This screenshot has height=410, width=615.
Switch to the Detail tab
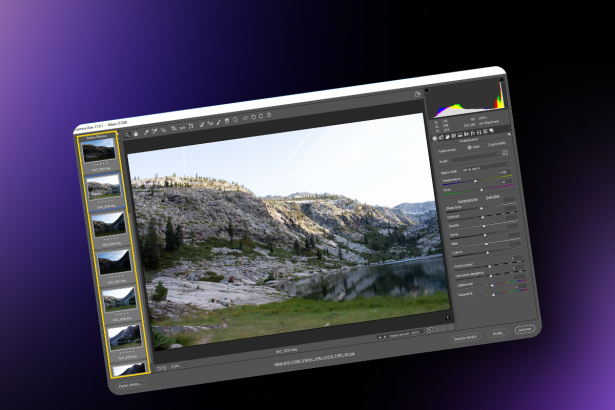447,137
